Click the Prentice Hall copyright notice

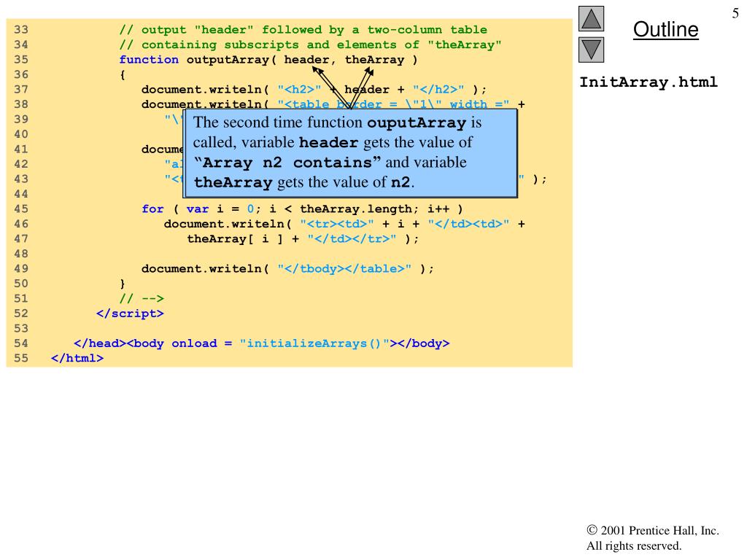click(653, 531)
